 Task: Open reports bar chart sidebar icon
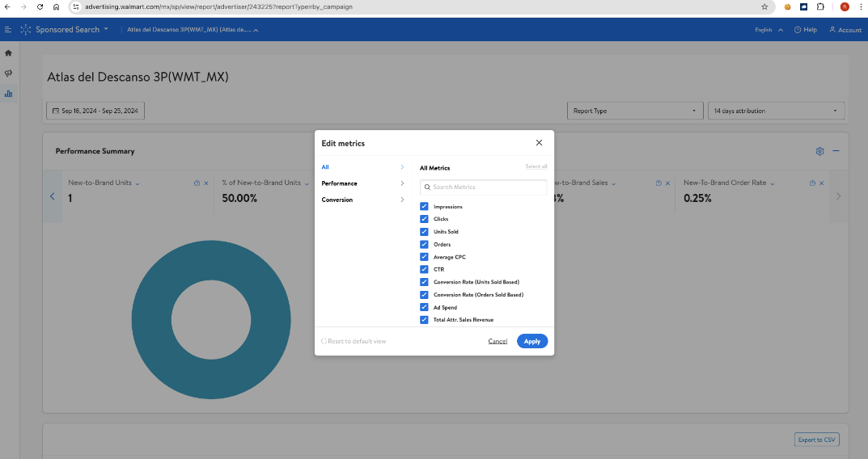pyautogui.click(x=8, y=94)
